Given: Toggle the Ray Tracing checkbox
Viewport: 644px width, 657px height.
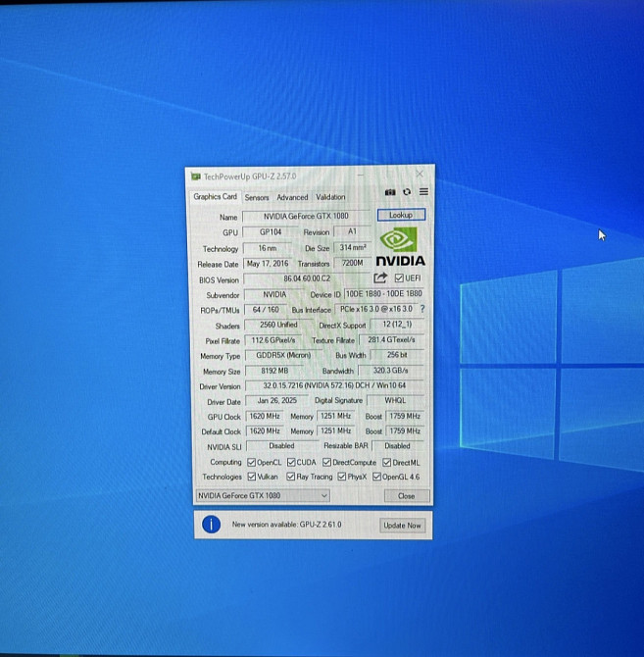Looking at the screenshot, I should (x=292, y=477).
